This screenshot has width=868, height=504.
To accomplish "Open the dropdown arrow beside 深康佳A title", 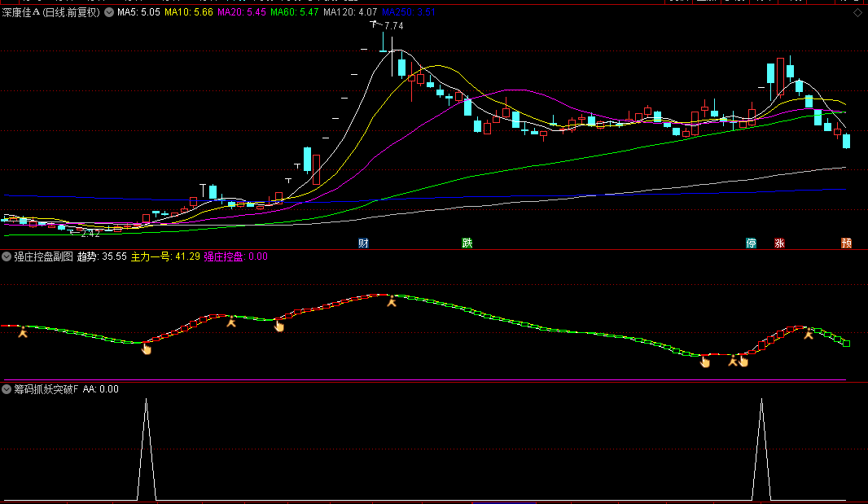I will [x=109, y=12].
